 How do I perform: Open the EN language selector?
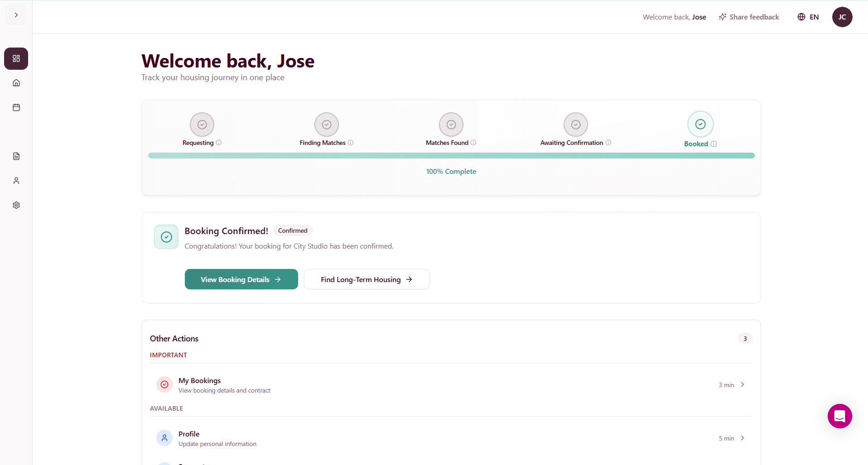coord(808,17)
